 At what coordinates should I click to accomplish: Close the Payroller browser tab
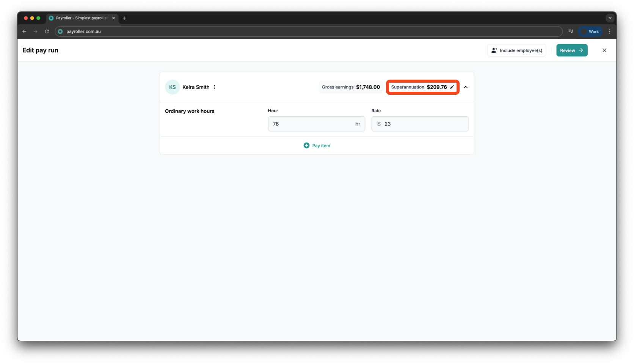pos(113,18)
